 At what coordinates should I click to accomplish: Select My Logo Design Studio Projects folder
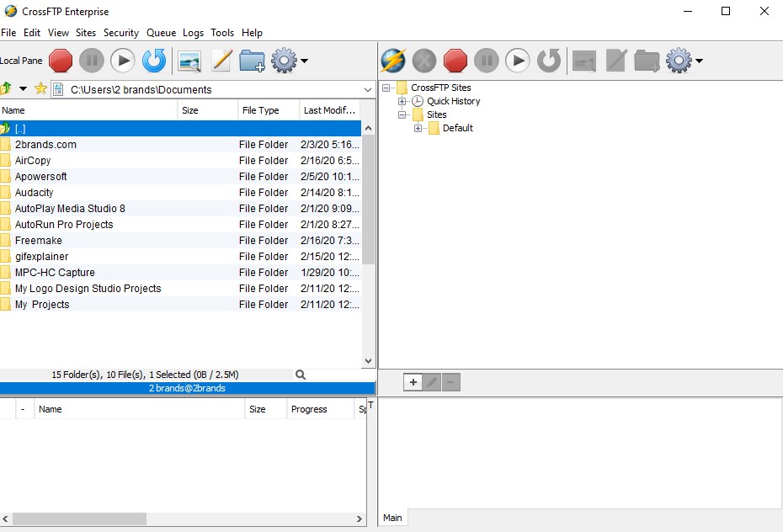tap(180, 288)
